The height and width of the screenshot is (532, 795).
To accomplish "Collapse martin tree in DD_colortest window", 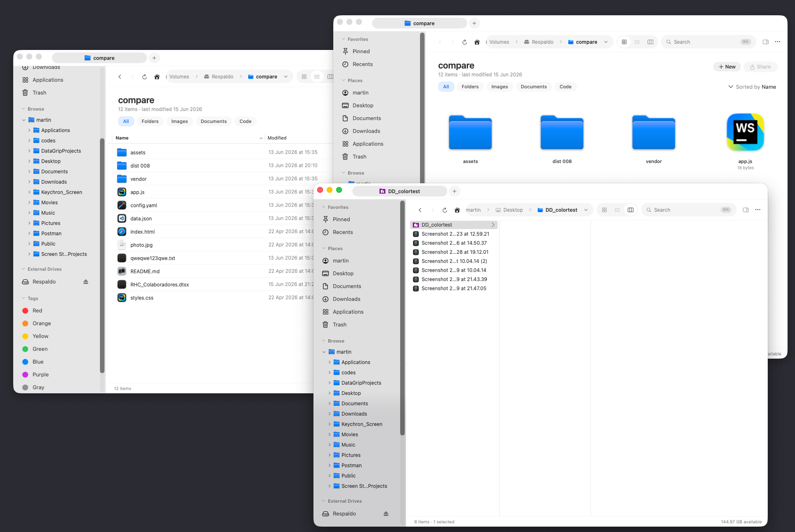I will (324, 352).
